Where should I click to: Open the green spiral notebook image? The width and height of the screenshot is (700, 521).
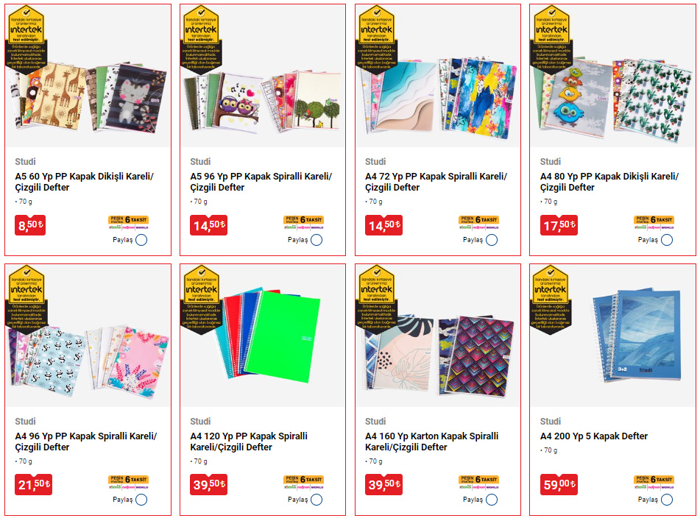click(x=263, y=336)
